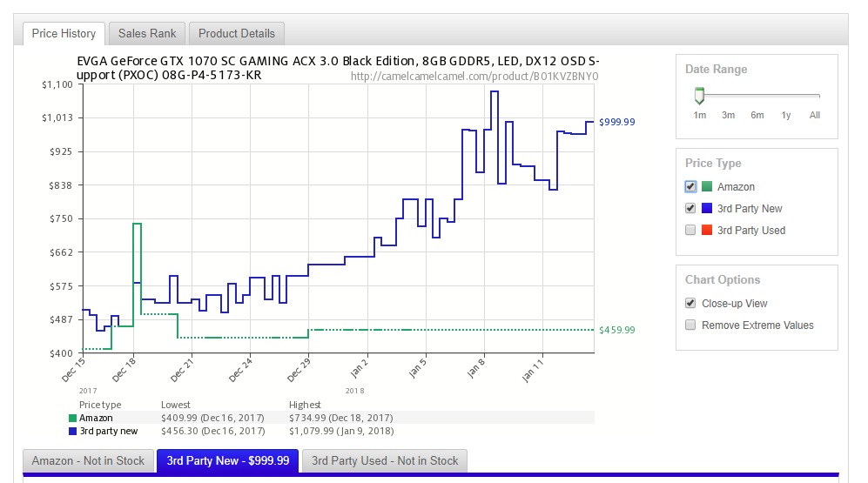Uncheck the Amazon price type checkbox
Screen dimensions: 868x483
pos(690,186)
